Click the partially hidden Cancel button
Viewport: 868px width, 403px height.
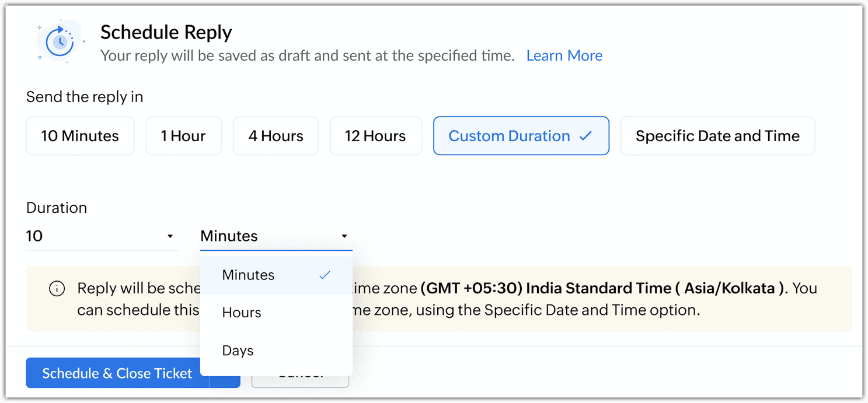300,381
